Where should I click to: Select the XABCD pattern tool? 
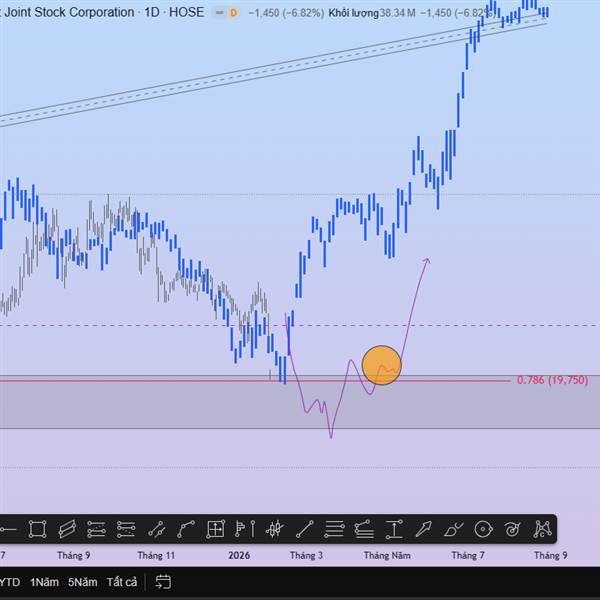point(543,530)
